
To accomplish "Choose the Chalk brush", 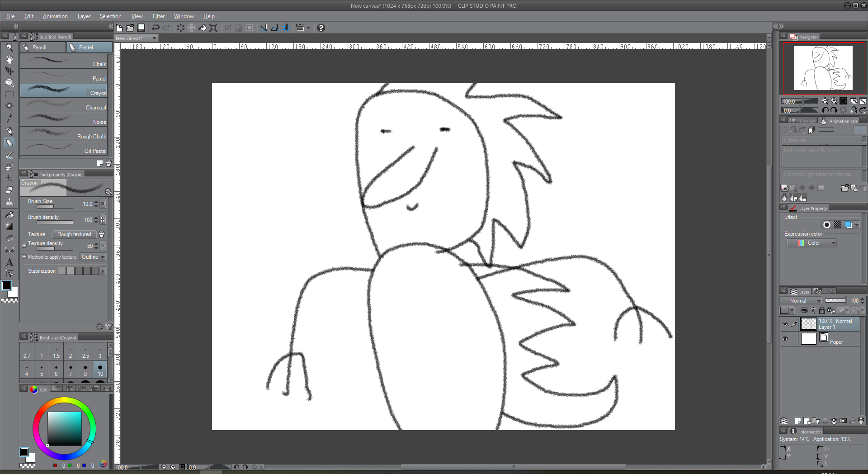I will click(x=63, y=62).
